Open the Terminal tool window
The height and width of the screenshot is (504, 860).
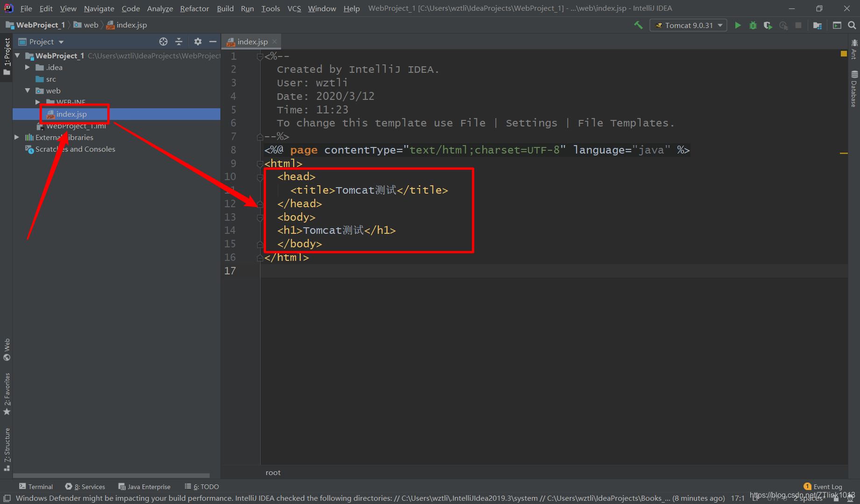click(36, 486)
